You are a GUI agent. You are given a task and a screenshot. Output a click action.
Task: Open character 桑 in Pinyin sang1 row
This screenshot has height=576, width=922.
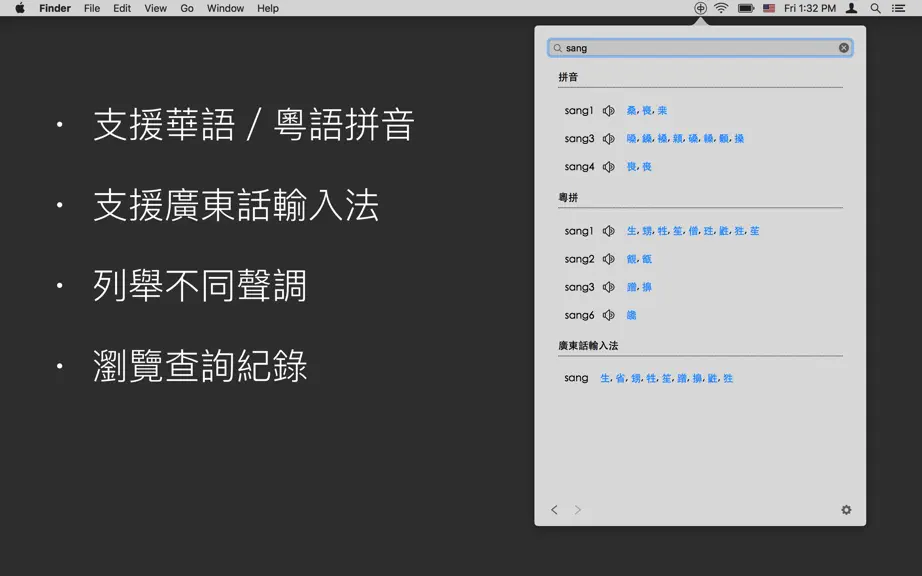[x=632, y=110]
